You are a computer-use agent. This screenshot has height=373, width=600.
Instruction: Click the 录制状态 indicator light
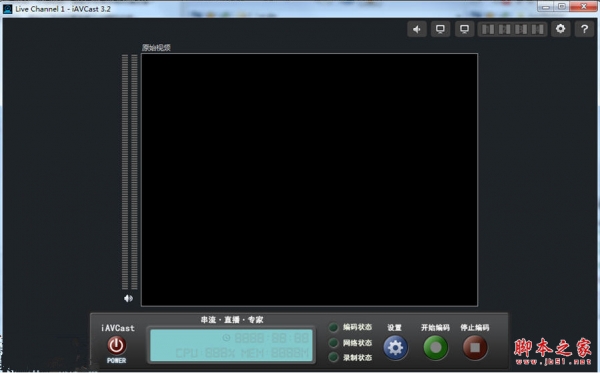(334, 357)
